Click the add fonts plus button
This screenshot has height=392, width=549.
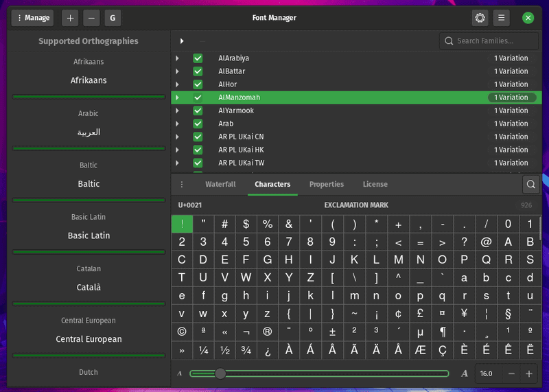71,18
